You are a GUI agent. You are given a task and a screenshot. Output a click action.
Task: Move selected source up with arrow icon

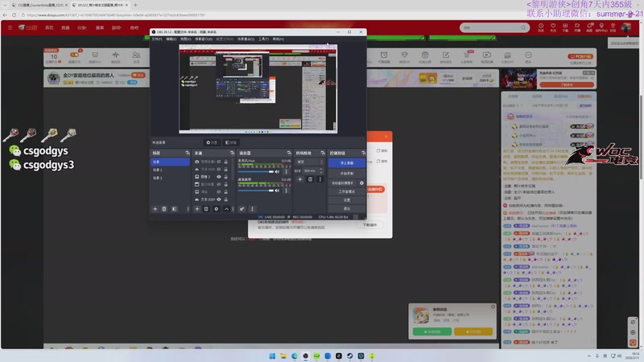point(226,209)
